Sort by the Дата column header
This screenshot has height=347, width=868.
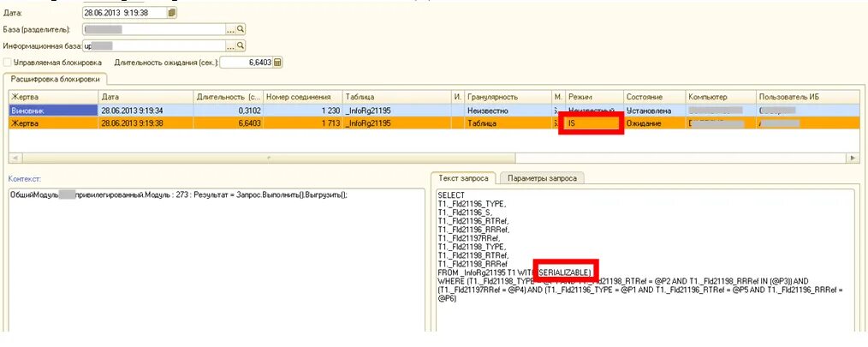[146, 97]
